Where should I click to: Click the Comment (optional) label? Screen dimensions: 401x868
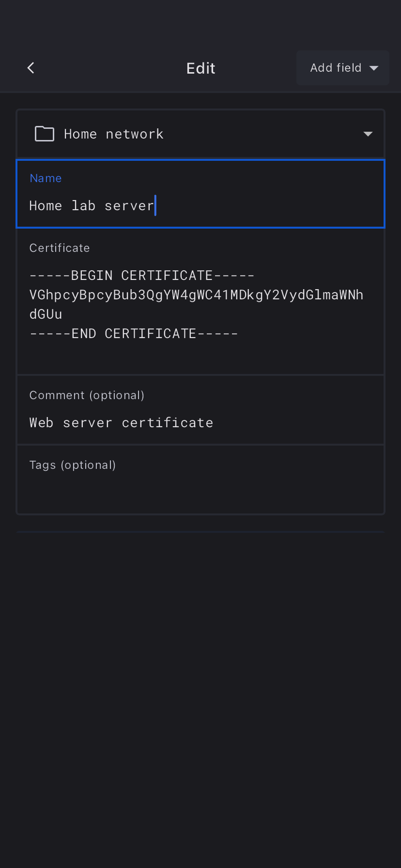click(x=87, y=395)
